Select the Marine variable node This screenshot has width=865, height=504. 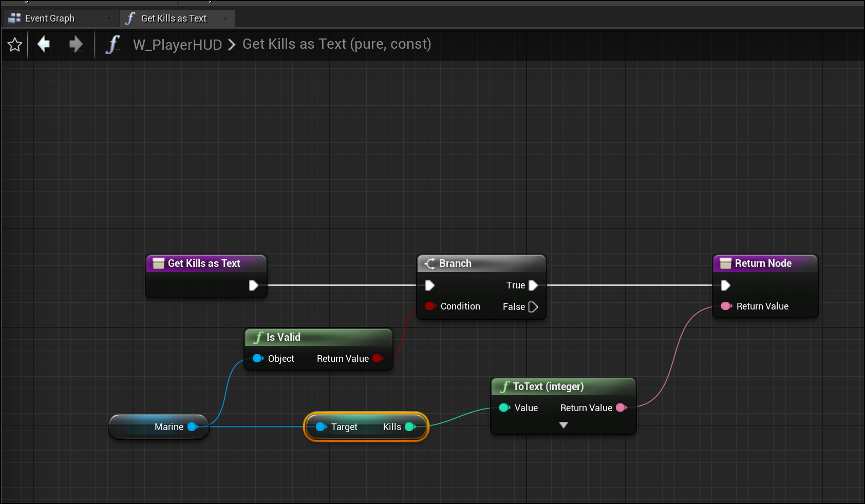(x=159, y=427)
